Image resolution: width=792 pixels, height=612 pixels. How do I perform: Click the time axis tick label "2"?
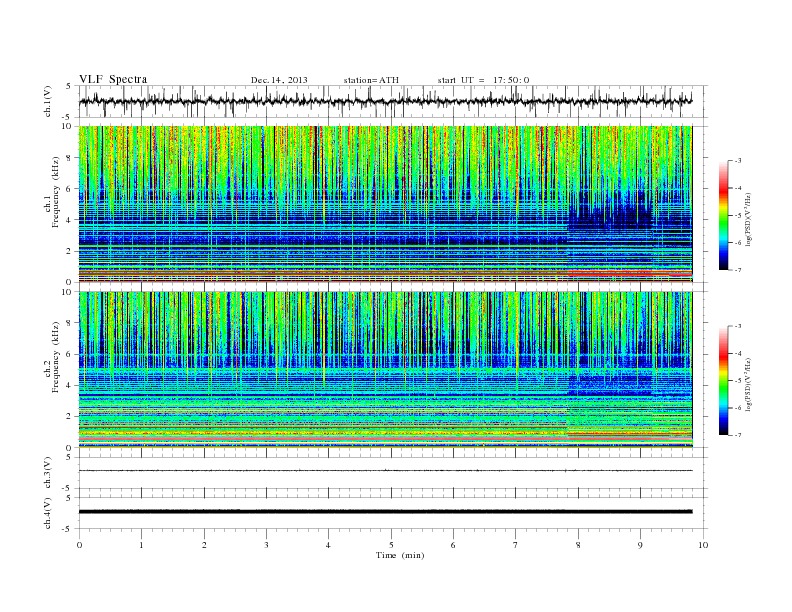coord(204,545)
